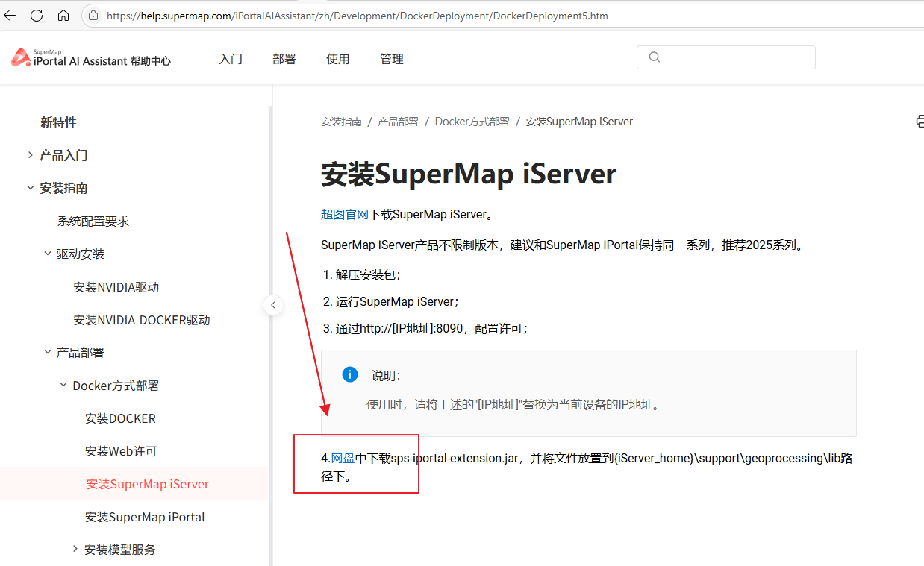View site security lock icon
This screenshot has height=566, width=924.
tap(93, 15)
